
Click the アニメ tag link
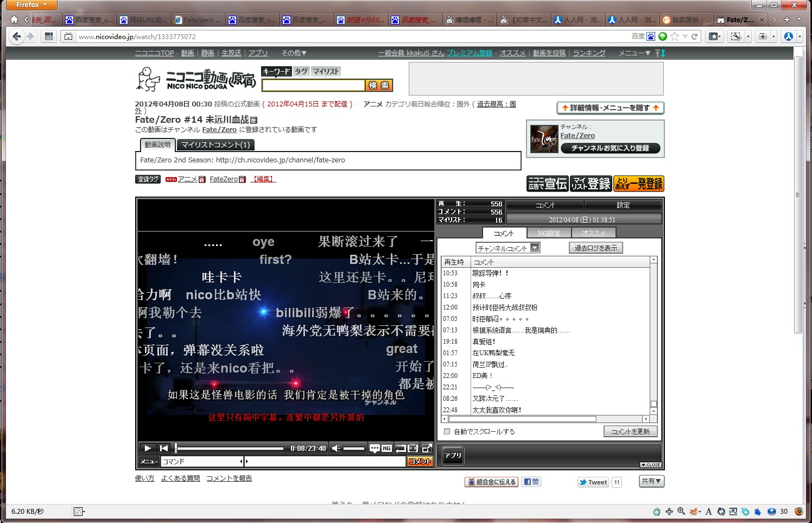(188, 179)
